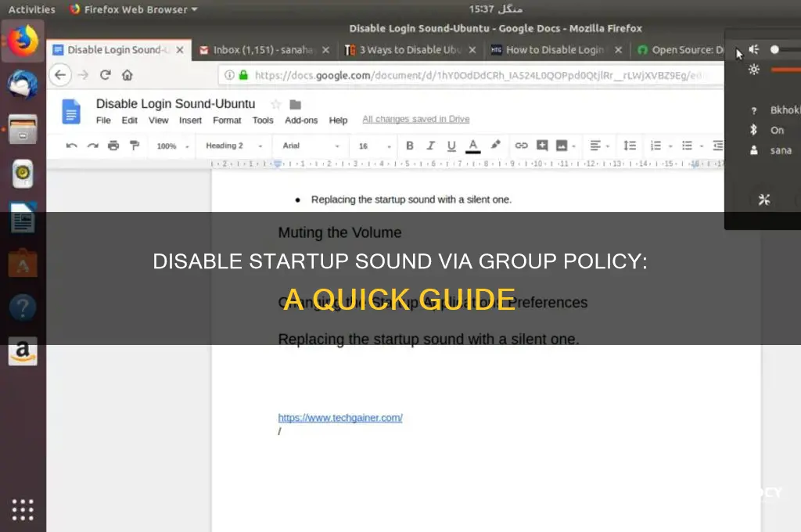Show applications grid
Screen dimensions: 801x532
[23, 509]
